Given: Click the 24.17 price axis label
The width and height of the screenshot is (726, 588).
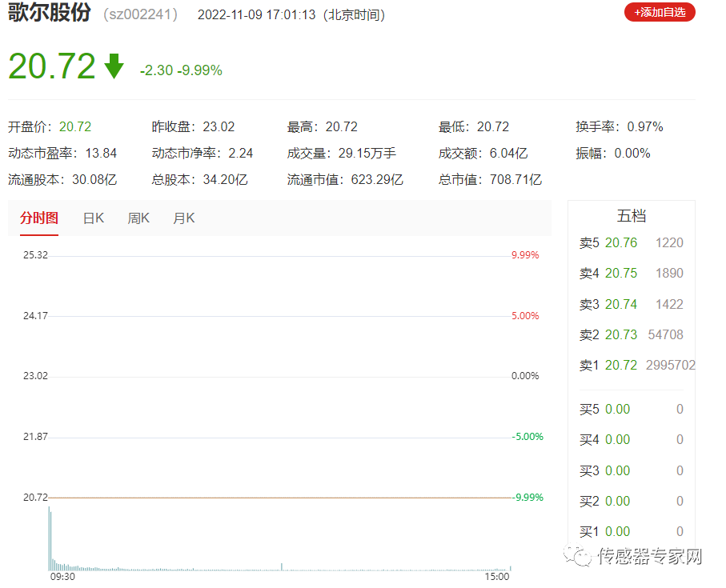Looking at the screenshot, I should click(36, 316).
